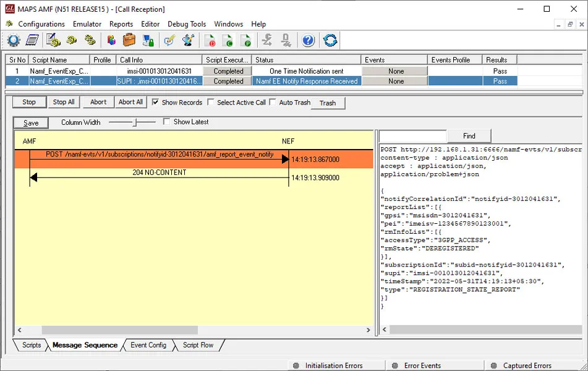Open the Debug Tools menu
This screenshot has width=588, height=371.
point(187,24)
